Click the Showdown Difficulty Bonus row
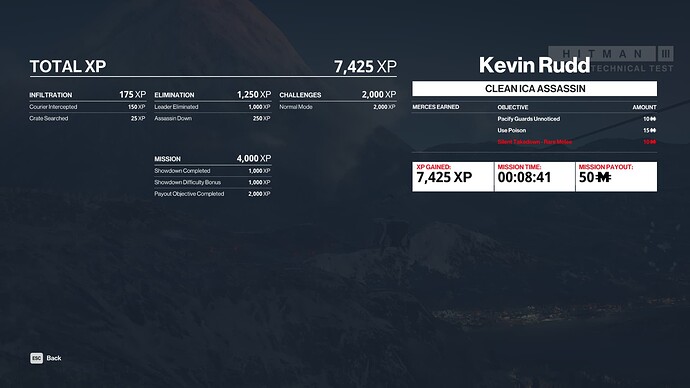 coord(213,182)
